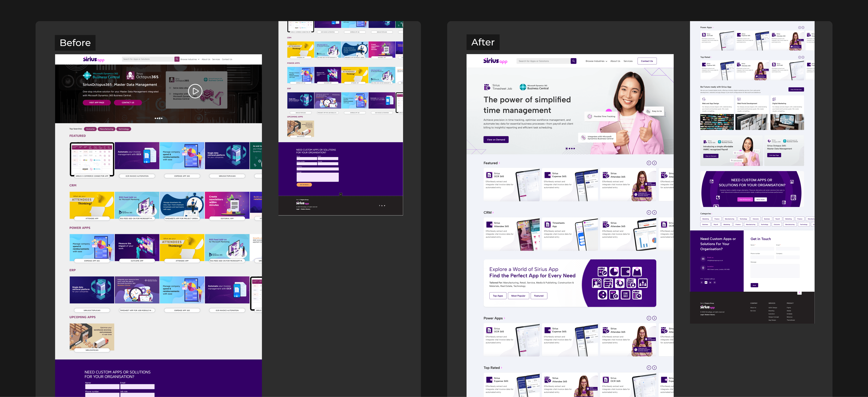Expand Browse Industries dropdown in the Before header
868x397 pixels.
pyautogui.click(x=190, y=59)
